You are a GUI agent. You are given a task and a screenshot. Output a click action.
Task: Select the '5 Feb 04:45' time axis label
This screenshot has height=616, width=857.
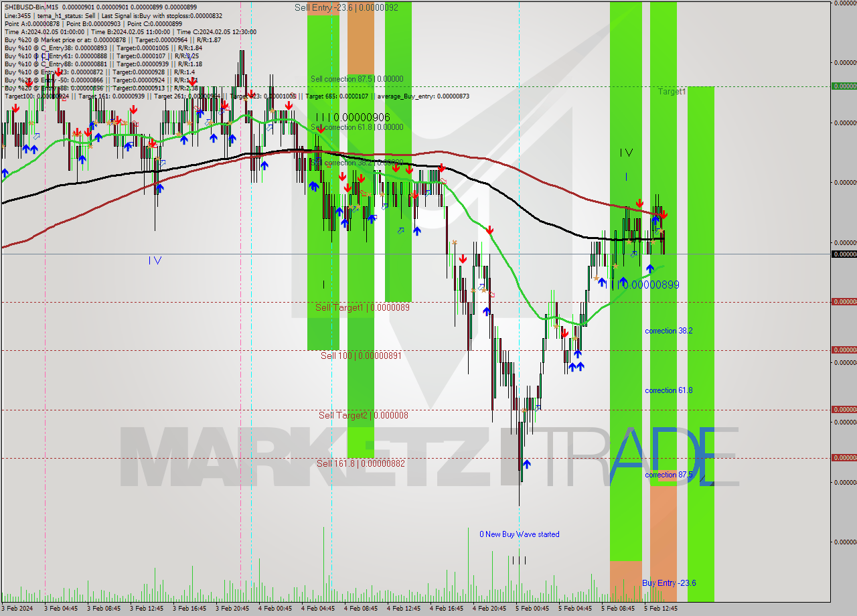pos(575,609)
